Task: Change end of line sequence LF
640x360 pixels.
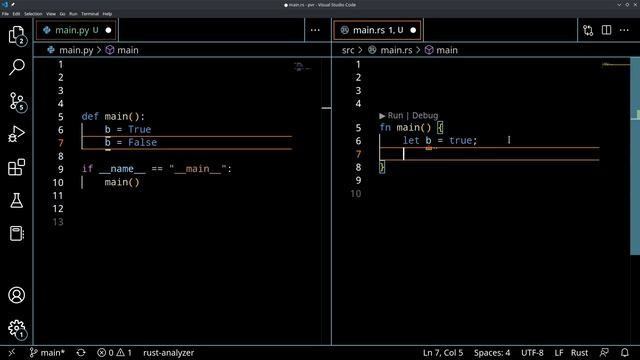Action: coord(559,353)
